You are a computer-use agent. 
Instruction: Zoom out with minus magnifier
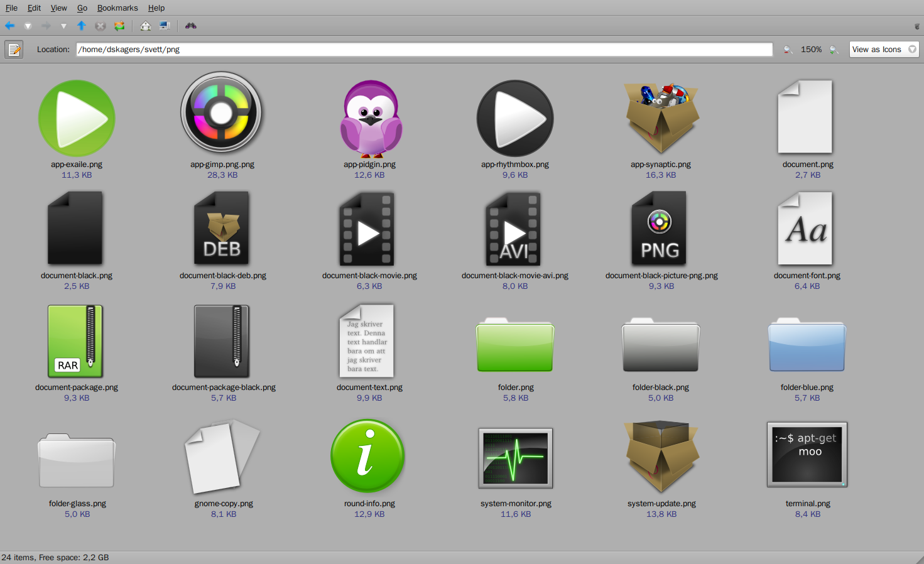[x=788, y=50]
